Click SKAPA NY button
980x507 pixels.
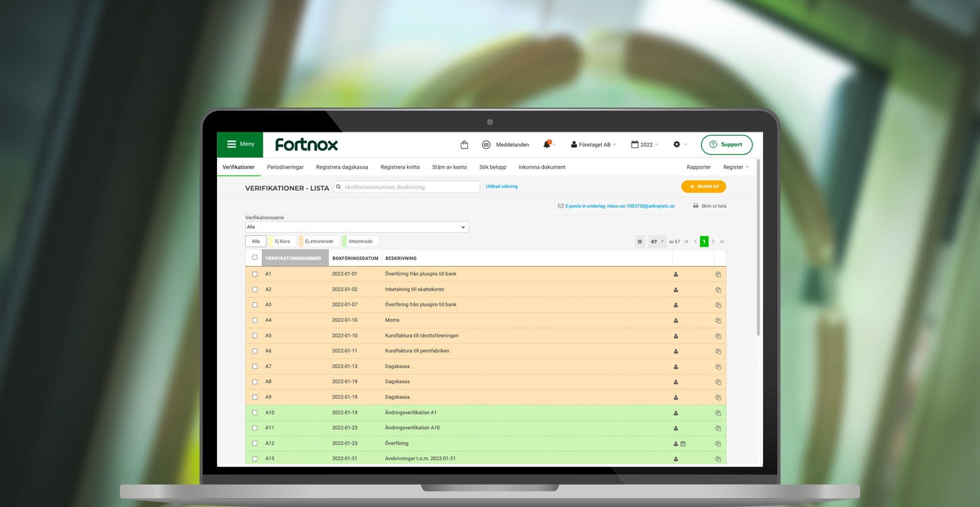click(703, 187)
